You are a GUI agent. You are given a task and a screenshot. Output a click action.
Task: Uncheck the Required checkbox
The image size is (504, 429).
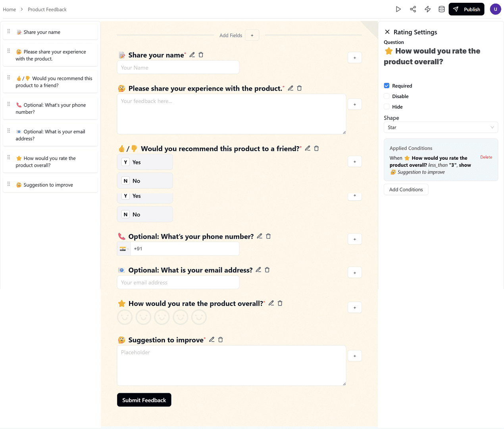click(x=387, y=86)
